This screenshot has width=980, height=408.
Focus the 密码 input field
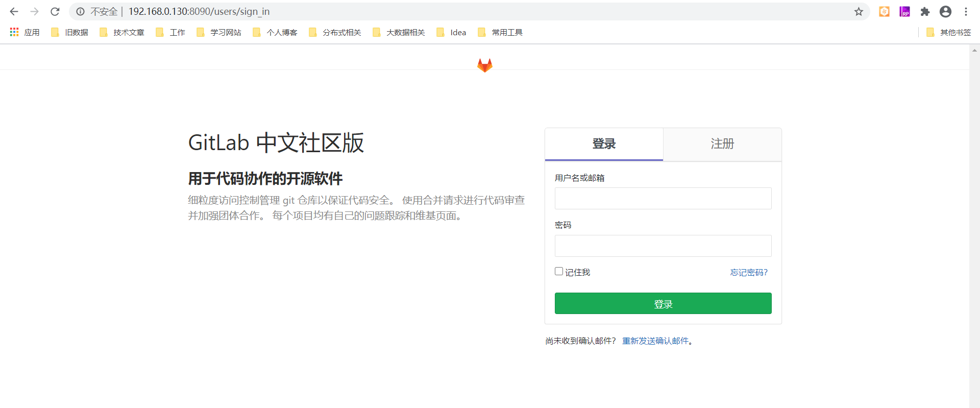(x=663, y=246)
